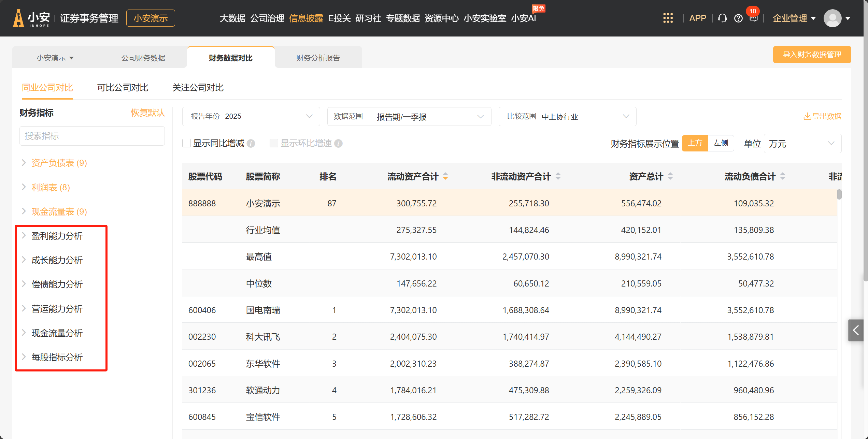Open the 公司治理 menu

[x=267, y=18]
